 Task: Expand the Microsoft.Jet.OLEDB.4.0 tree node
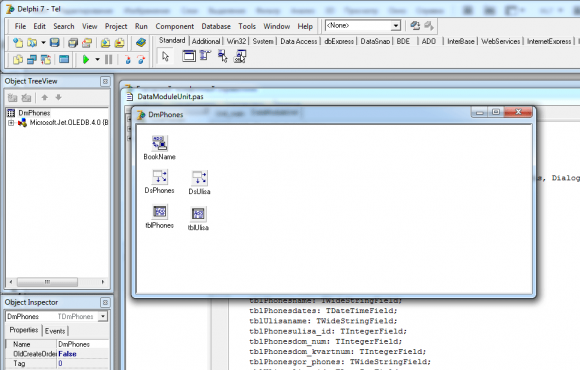11,122
